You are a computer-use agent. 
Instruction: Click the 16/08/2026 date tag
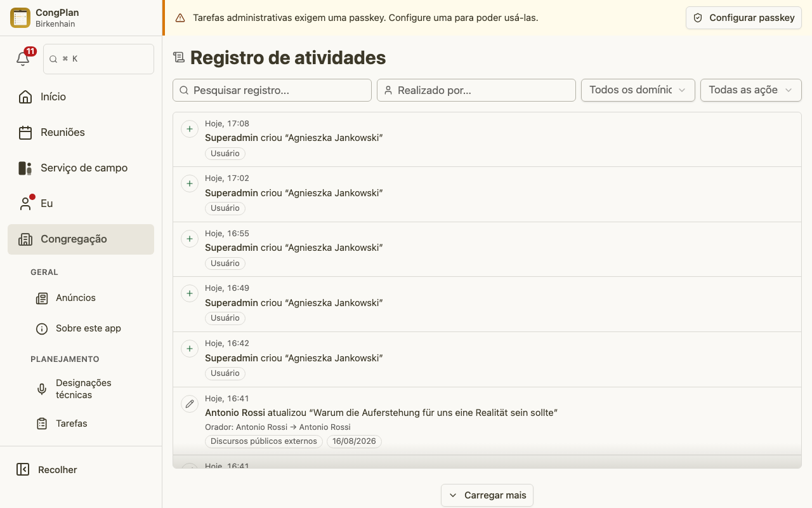354,441
